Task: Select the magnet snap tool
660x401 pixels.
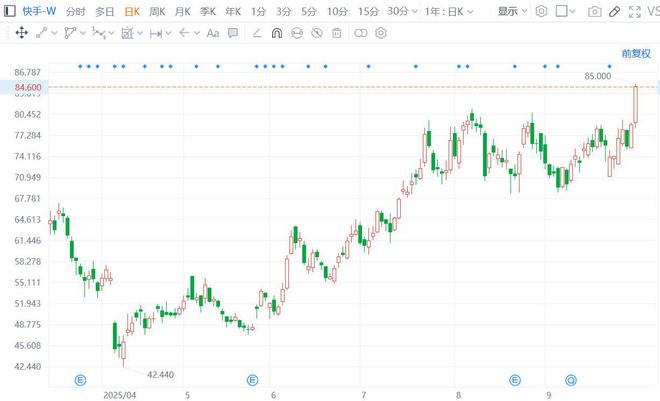Action: (x=276, y=33)
